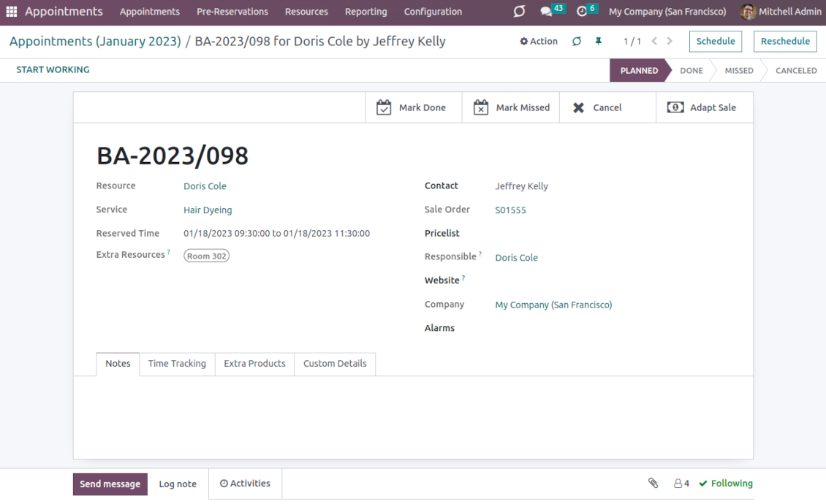Viewport: 826px width, 504px height.
Task: Set status to Missed in the statusbar
Action: [738, 71]
